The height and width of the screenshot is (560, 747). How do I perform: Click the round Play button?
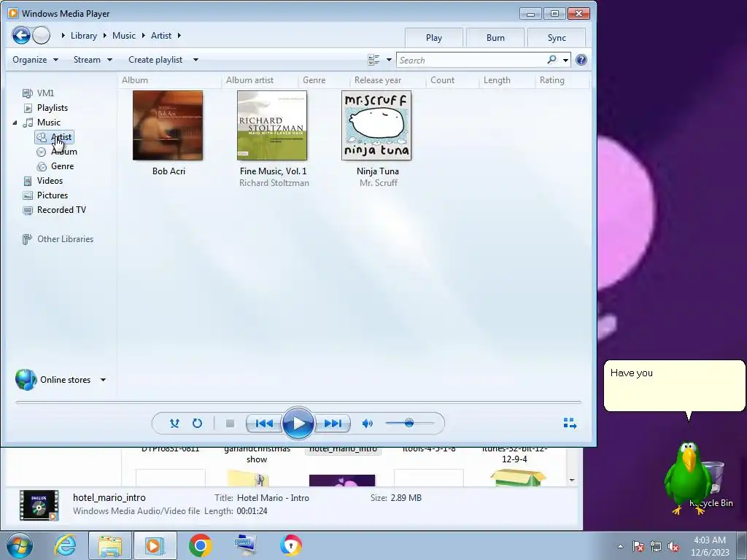click(x=298, y=423)
